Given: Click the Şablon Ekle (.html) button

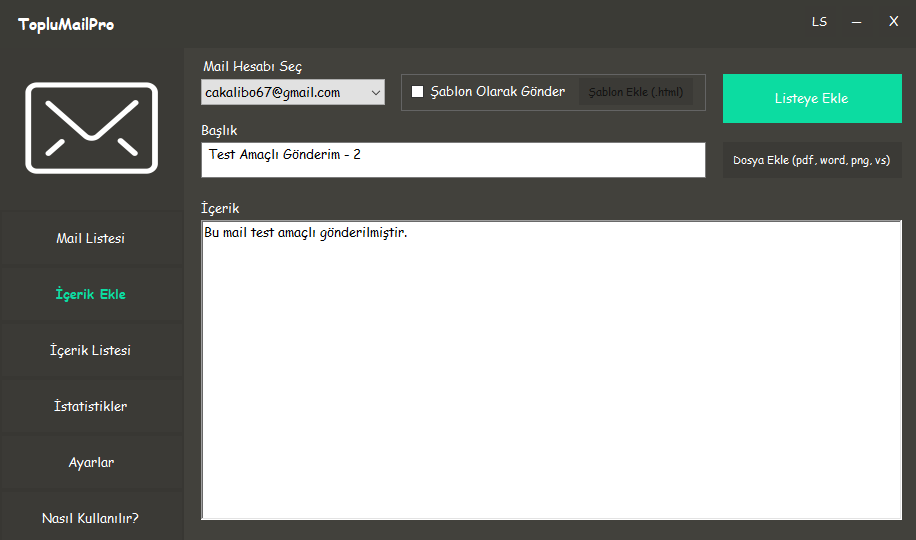Looking at the screenshot, I should [x=636, y=93].
